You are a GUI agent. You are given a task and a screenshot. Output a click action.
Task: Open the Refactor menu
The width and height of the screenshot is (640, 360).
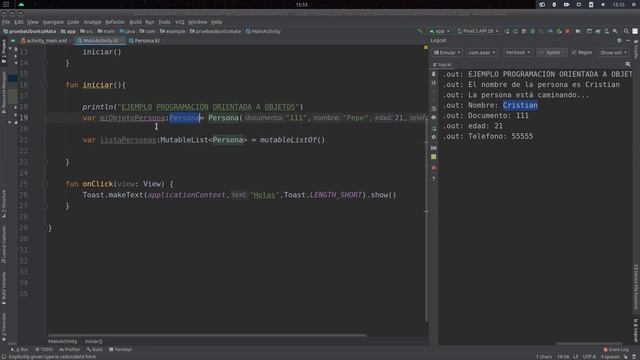click(115, 22)
